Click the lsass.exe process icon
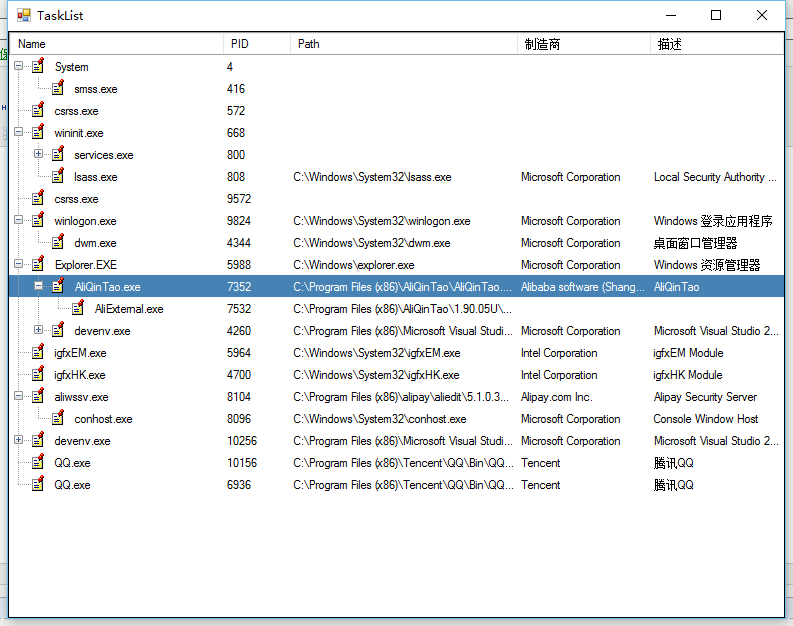The image size is (793, 626). point(58,176)
